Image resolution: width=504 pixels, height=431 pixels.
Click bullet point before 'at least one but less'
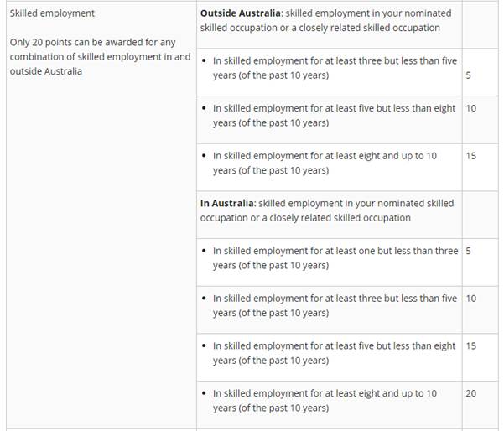pyautogui.click(x=204, y=251)
